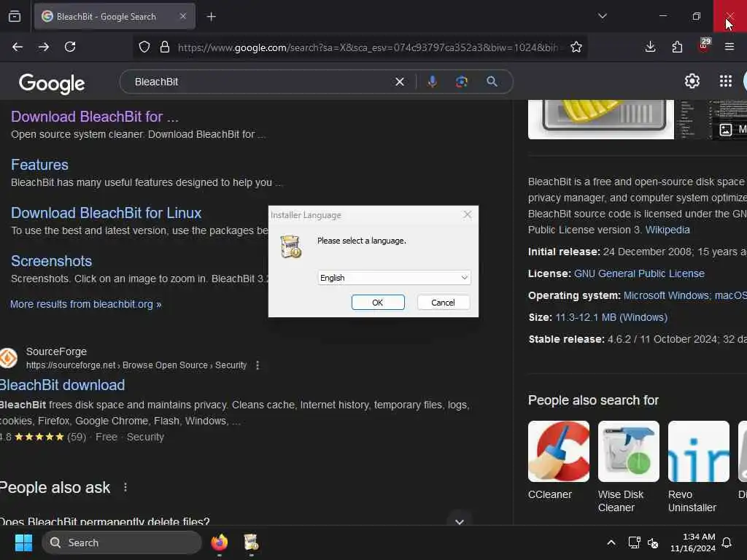Image resolution: width=747 pixels, height=560 pixels.
Task: Show hidden system tray icons
Action: (x=611, y=542)
